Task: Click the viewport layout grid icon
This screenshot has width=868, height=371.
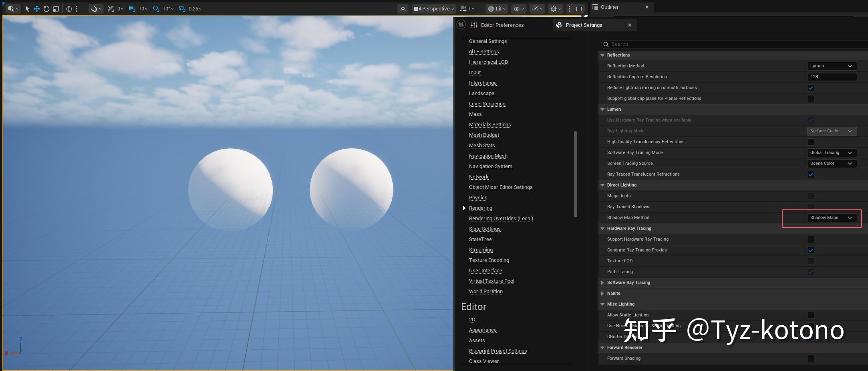Action: tap(578, 8)
